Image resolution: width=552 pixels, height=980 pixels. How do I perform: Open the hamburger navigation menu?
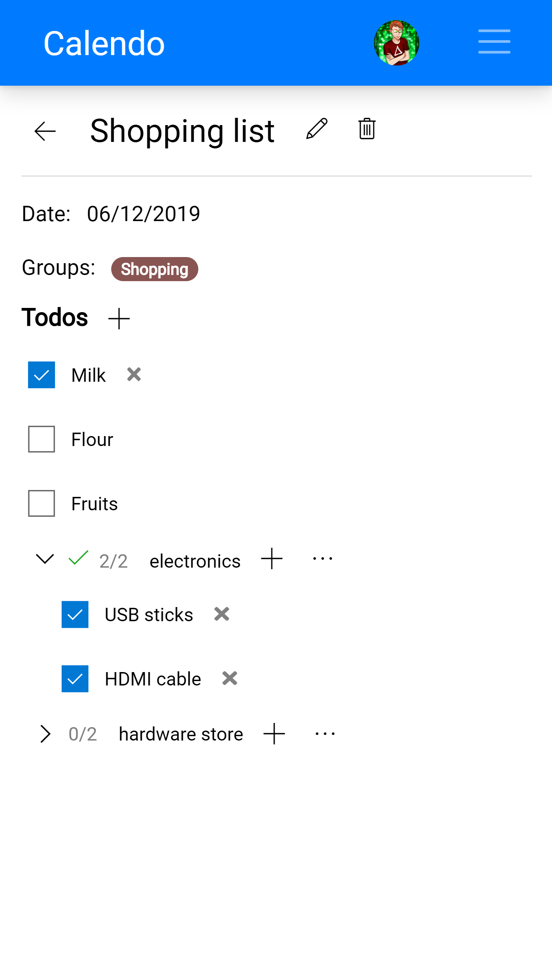point(494,42)
